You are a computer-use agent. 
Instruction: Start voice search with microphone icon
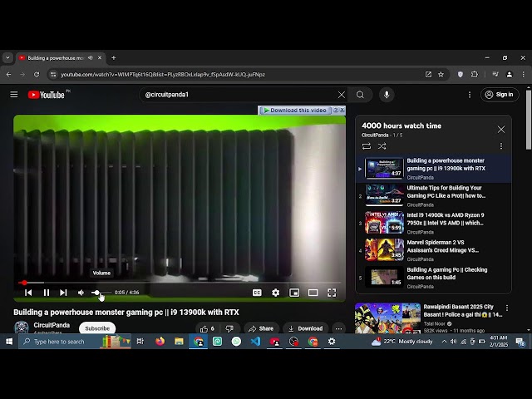tap(387, 95)
